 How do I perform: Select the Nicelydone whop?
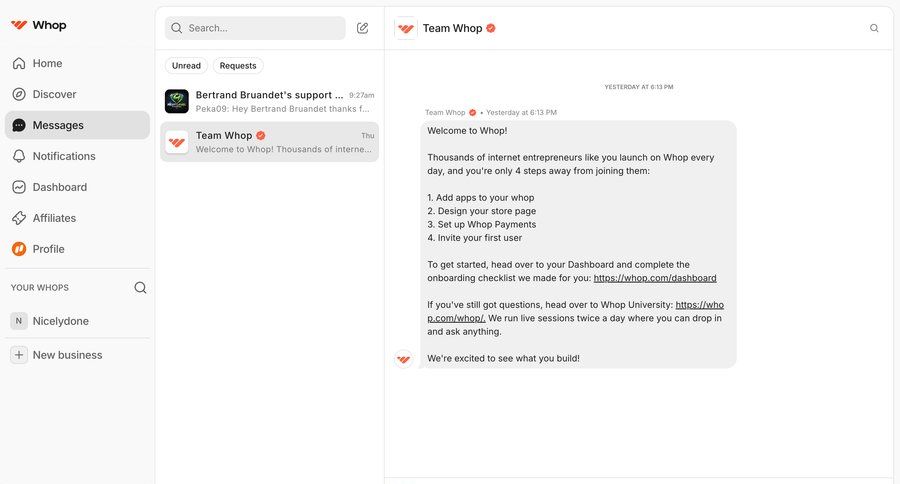(x=60, y=321)
